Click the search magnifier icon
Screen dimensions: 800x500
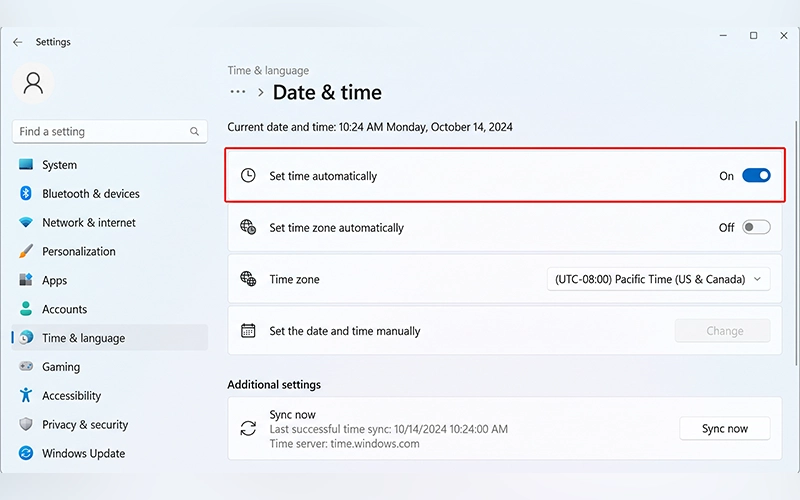coord(194,132)
